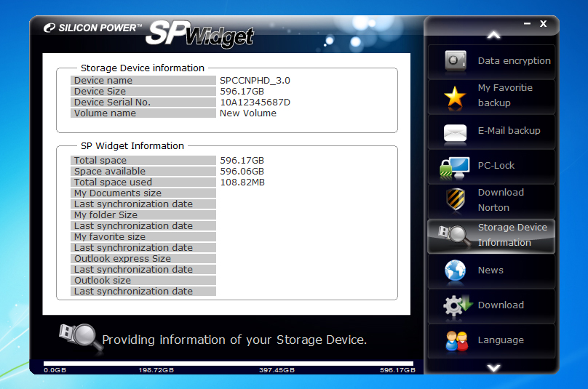The image size is (588, 389).
Task: Choose the Language text label
Action: coord(501,340)
